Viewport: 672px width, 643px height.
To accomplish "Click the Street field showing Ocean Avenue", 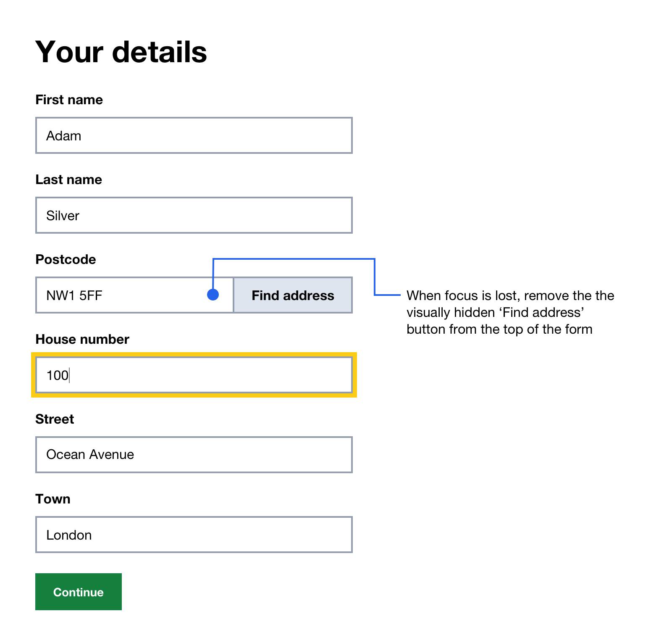I will 193,454.
